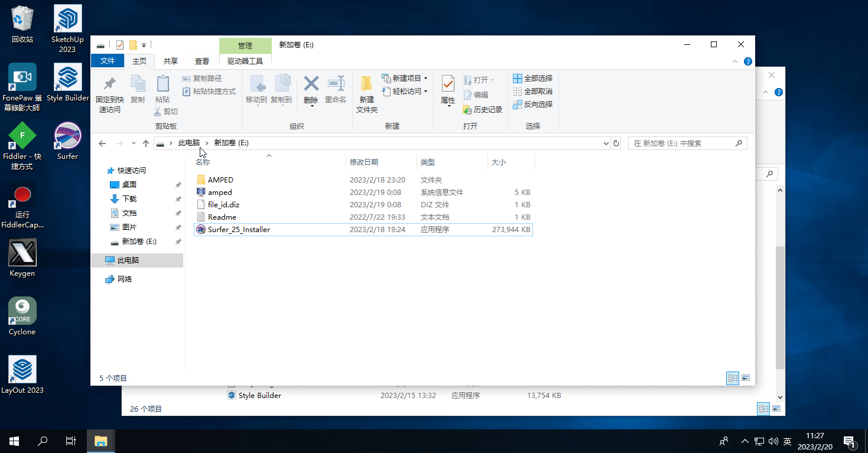Screen dimensions: 868x453
Task: Open the 文件 menu
Action: 108,61
